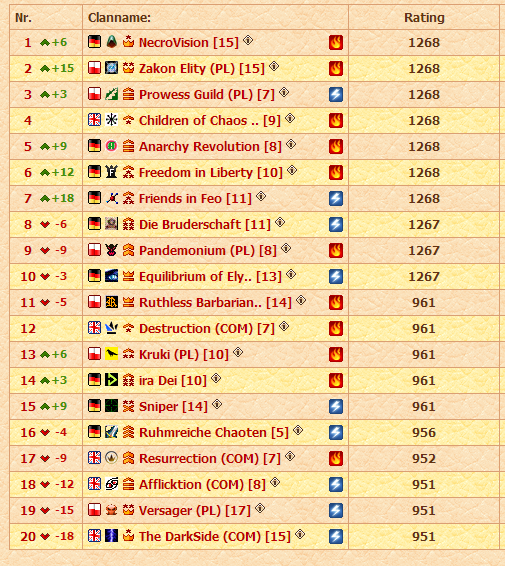Click the Clanname column header
This screenshot has width=505, height=566.
point(119,17)
